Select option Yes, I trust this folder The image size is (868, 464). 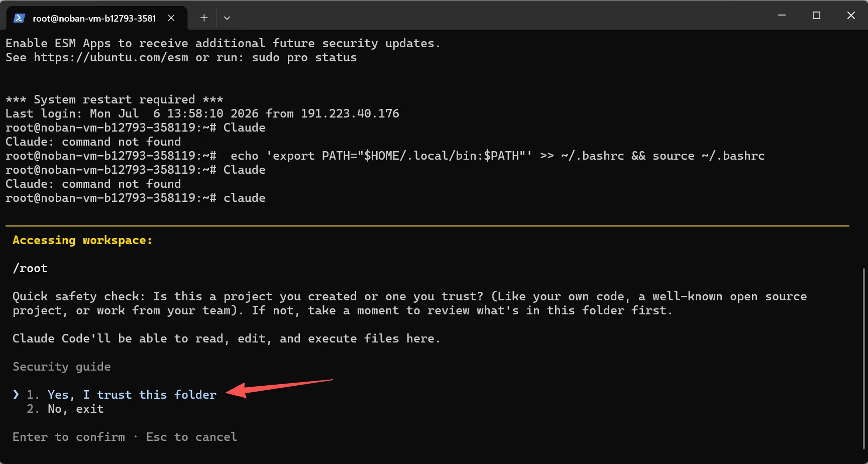[132, 395]
